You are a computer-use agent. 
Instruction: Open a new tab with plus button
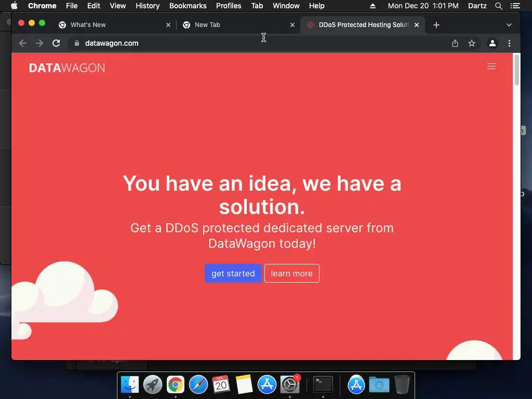pos(436,25)
